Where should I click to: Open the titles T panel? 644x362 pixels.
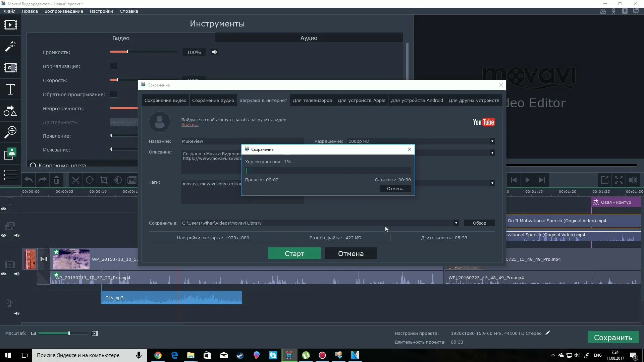[10, 89]
